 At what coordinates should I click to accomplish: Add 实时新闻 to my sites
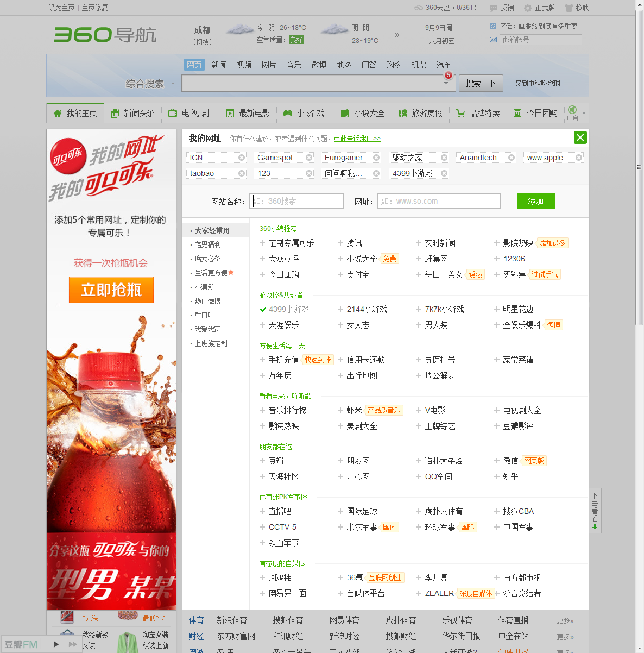[x=419, y=243]
